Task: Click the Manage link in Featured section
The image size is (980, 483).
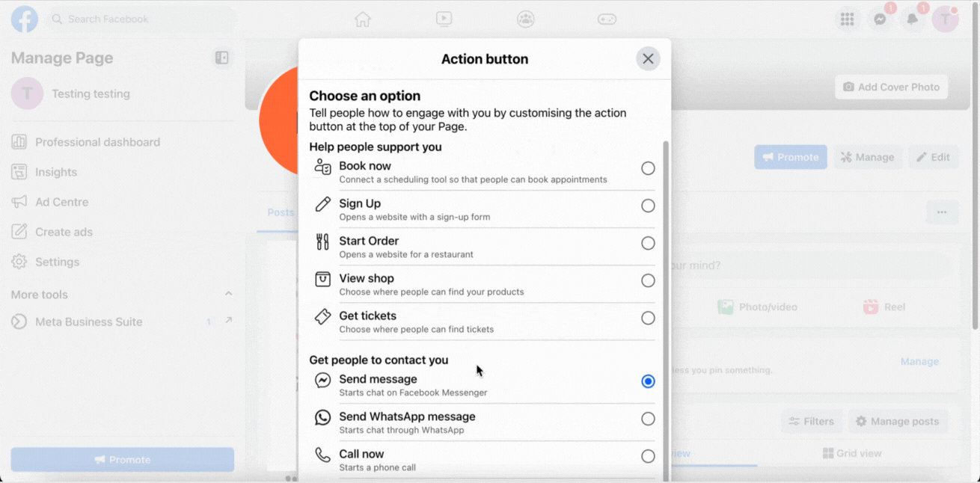Action: tap(919, 361)
